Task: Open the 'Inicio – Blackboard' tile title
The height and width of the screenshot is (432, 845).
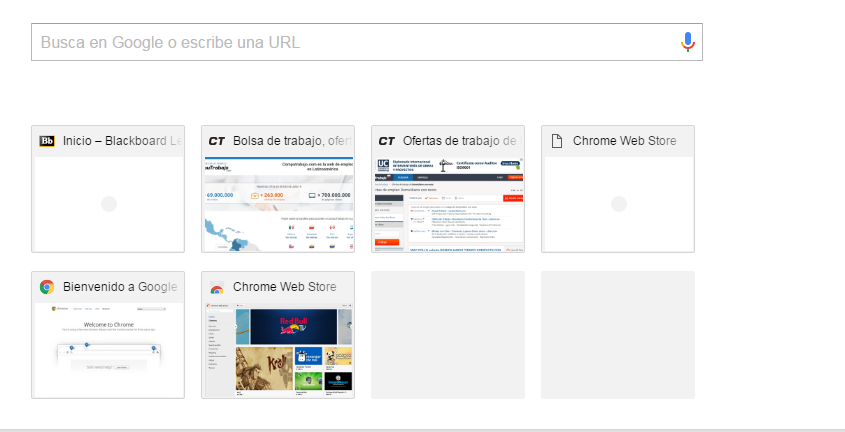Action: coord(122,141)
